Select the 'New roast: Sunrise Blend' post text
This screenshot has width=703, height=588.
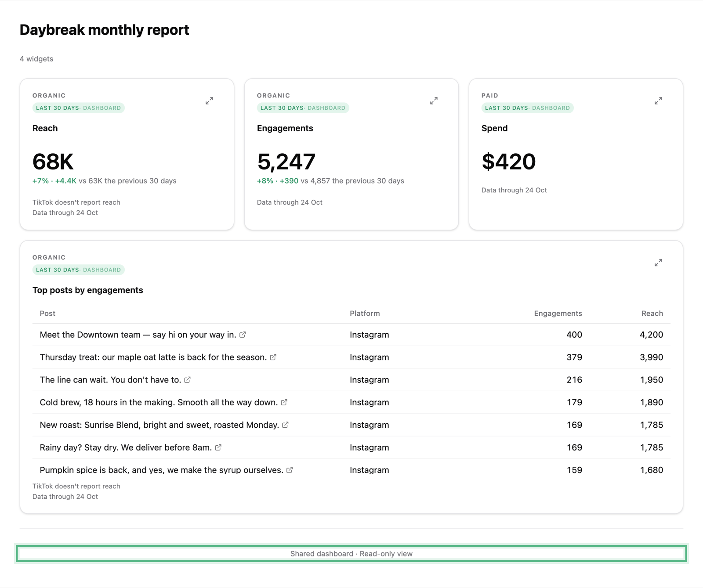click(159, 425)
